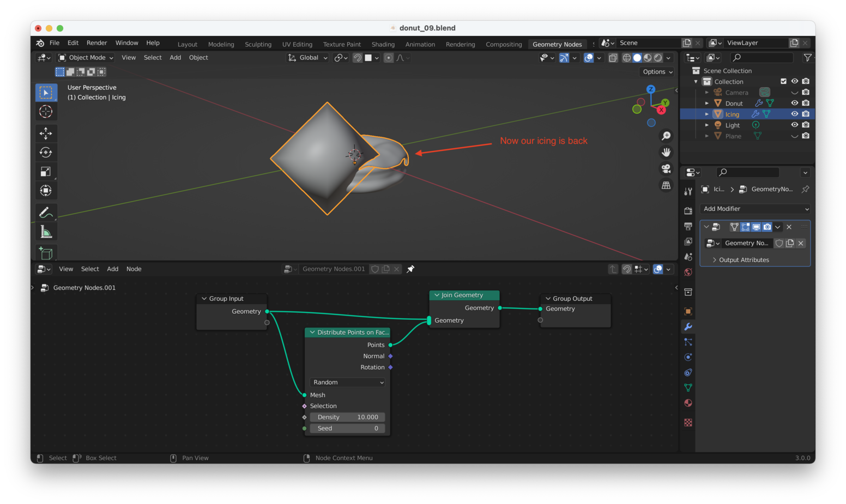Select the Scale tool

[x=46, y=172]
